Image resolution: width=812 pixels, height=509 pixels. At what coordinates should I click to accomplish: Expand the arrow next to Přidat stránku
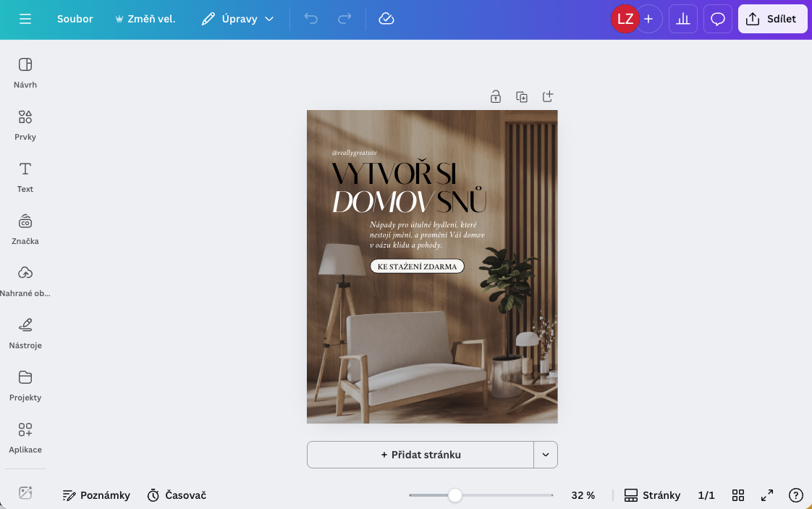pos(546,455)
